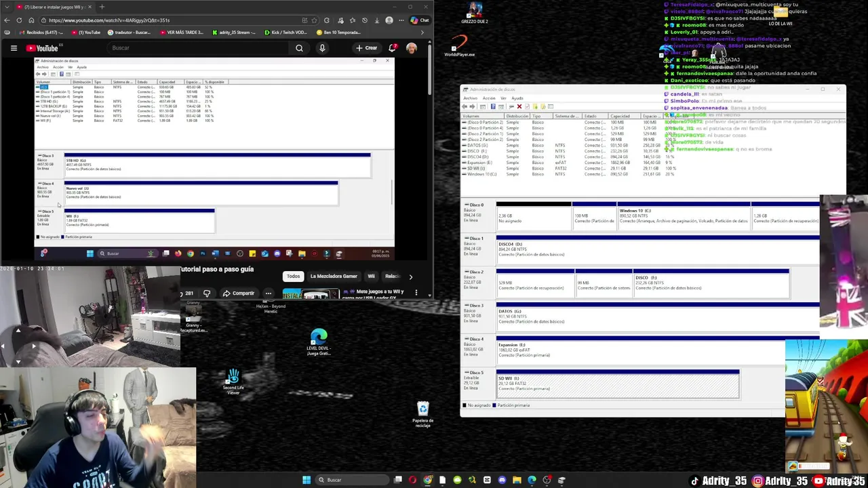The height and width of the screenshot is (488, 868).
Task: Start YouTube voice search with microphone
Action: coord(322,48)
